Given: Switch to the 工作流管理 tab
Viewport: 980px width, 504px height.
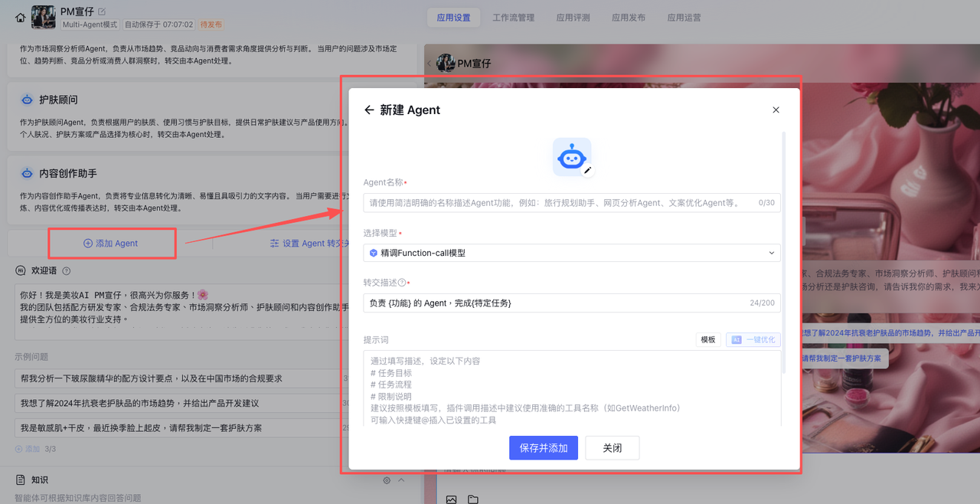Looking at the screenshot, I should click(513, 18).
